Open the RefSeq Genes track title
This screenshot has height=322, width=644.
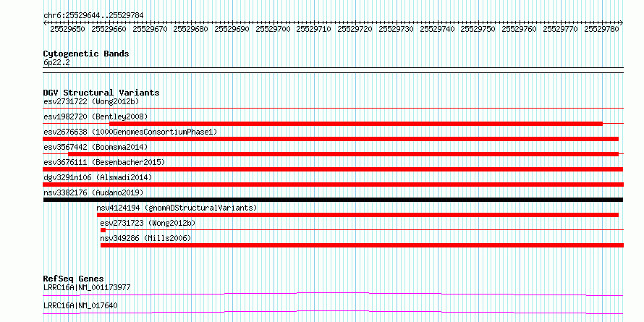point(73,279)
